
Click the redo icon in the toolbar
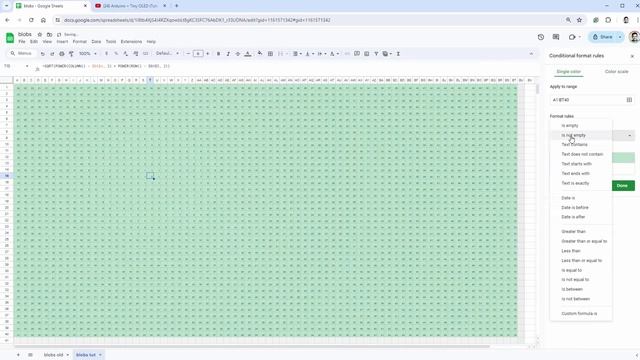click(52, 54)
